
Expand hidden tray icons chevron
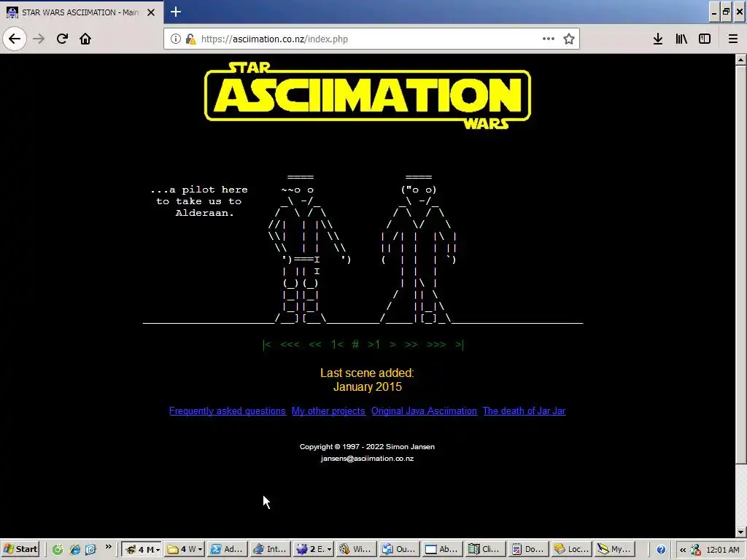point(682,550)
